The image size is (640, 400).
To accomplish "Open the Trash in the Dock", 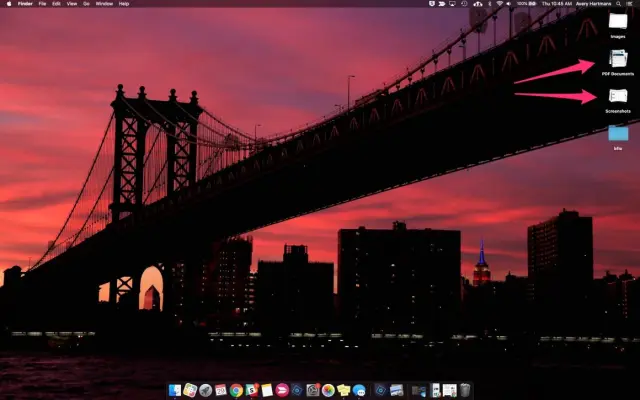I will click(465, 391).
